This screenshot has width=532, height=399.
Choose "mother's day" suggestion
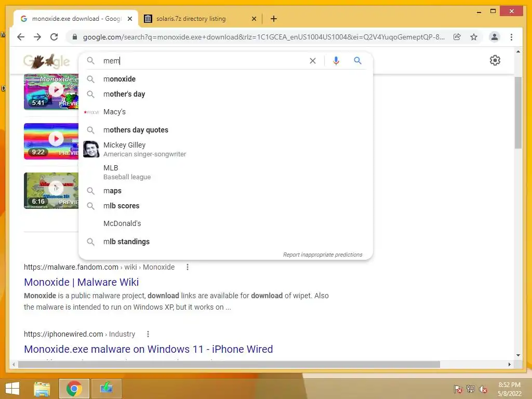(x=225, y=94)
